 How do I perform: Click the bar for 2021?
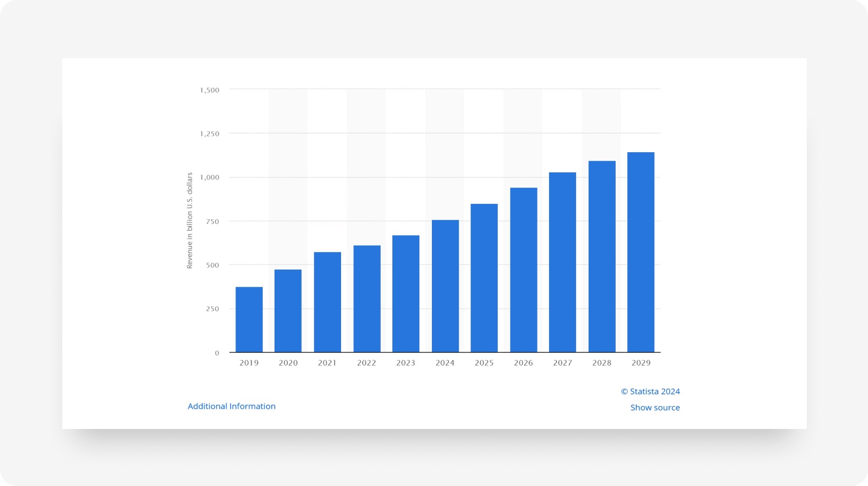pos(327,301)
